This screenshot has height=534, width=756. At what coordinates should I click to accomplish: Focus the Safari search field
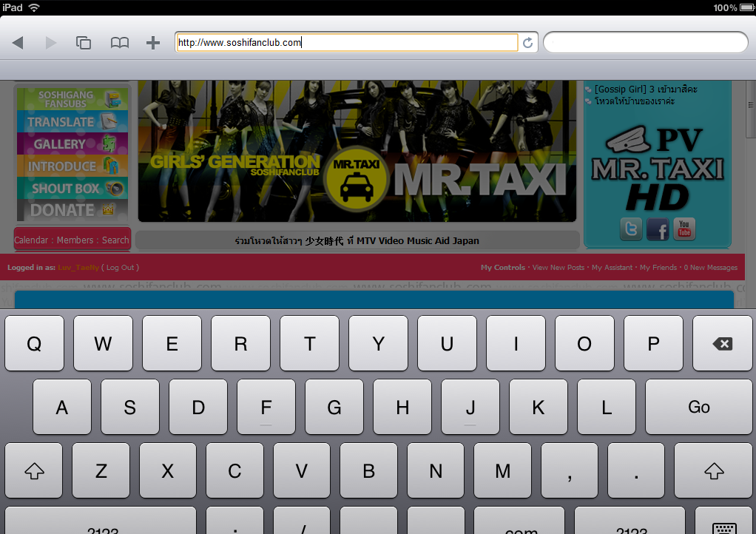pos(646,42)
